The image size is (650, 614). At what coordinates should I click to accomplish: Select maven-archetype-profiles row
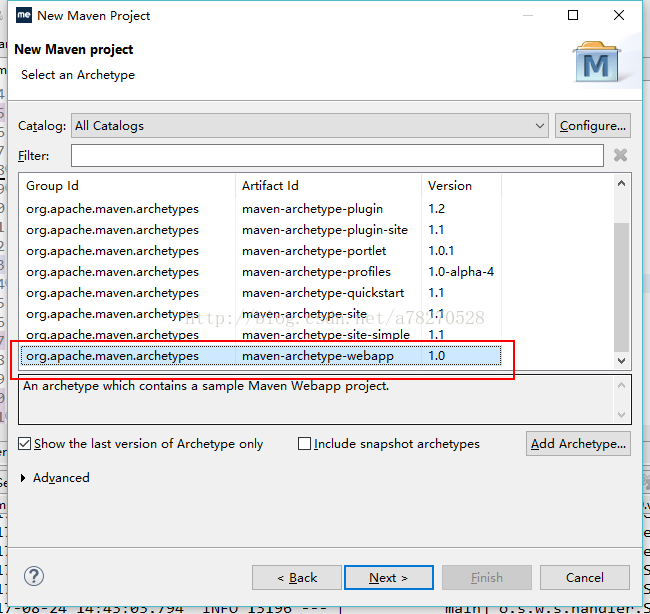260,272
